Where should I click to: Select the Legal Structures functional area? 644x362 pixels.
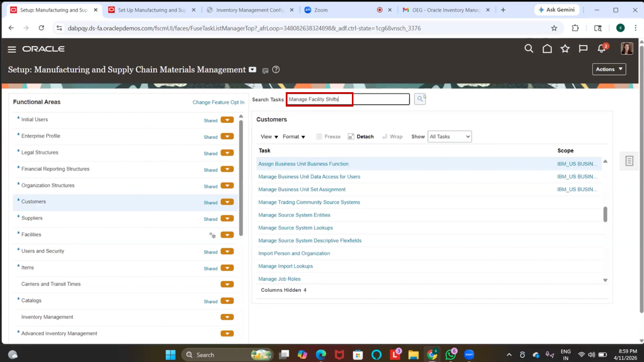[x=40, y=153]
